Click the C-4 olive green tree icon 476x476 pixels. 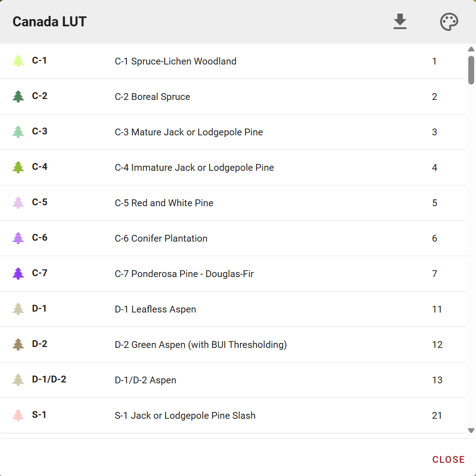tap(18, 167)
